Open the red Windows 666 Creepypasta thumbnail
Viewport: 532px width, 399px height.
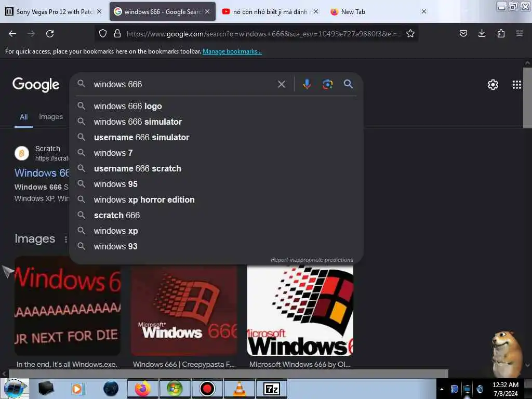pos(184,310)
